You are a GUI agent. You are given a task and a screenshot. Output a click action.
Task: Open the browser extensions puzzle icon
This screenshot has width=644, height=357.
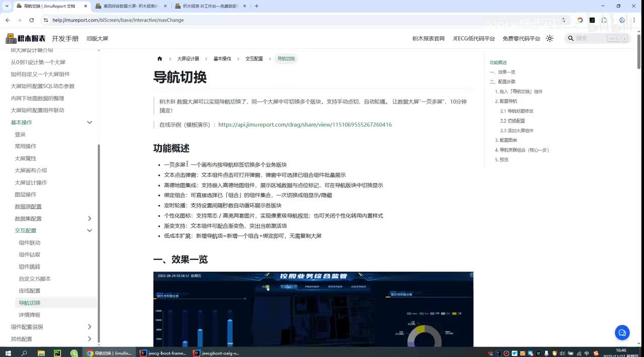[x=604, y=20]
